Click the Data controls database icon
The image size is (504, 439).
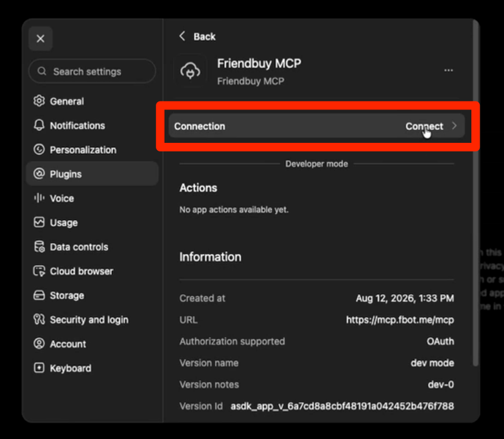39,247
